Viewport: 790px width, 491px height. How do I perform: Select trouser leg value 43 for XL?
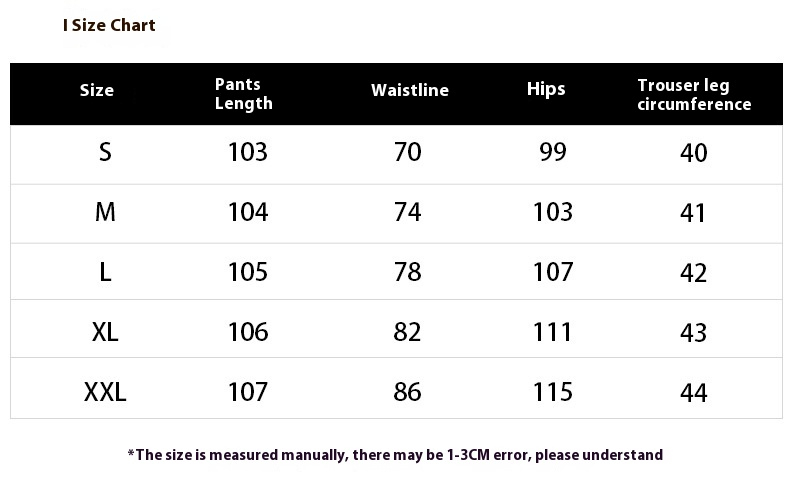(x=694, y=333)
